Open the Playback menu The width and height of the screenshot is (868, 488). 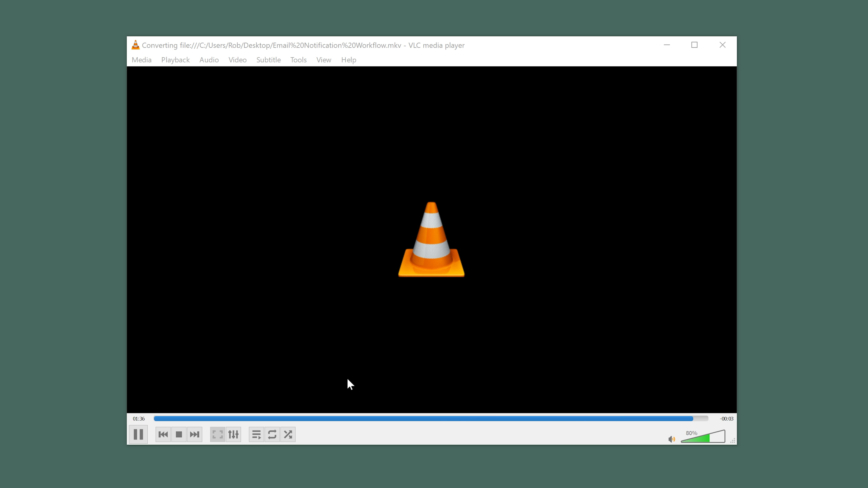pos(176,60)
